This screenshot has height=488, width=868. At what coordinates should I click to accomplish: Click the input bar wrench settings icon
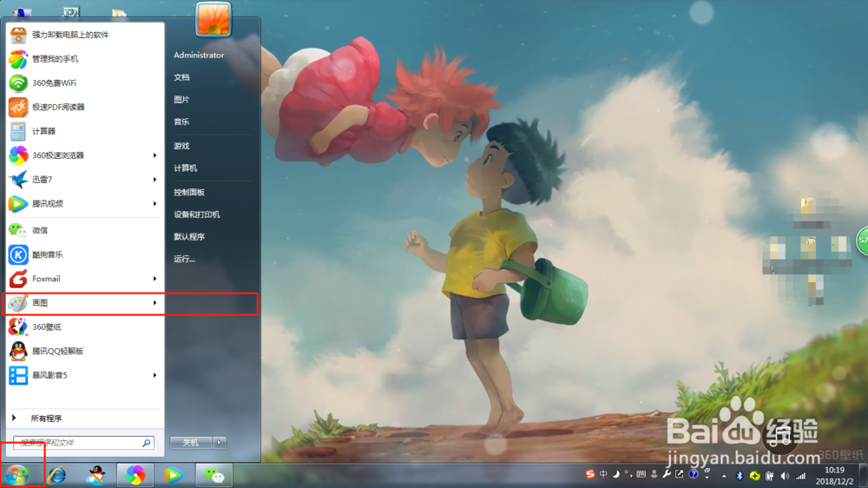(x=667, y=474)
